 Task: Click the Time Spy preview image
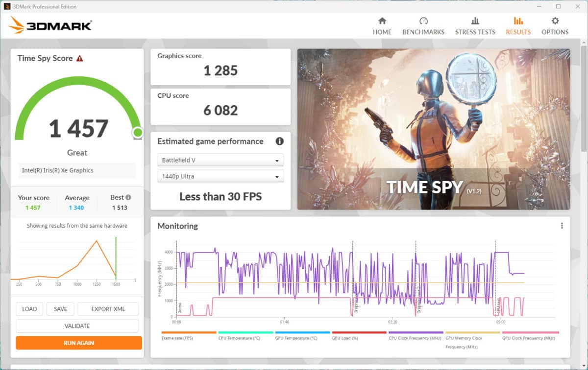tap(433, 129)
